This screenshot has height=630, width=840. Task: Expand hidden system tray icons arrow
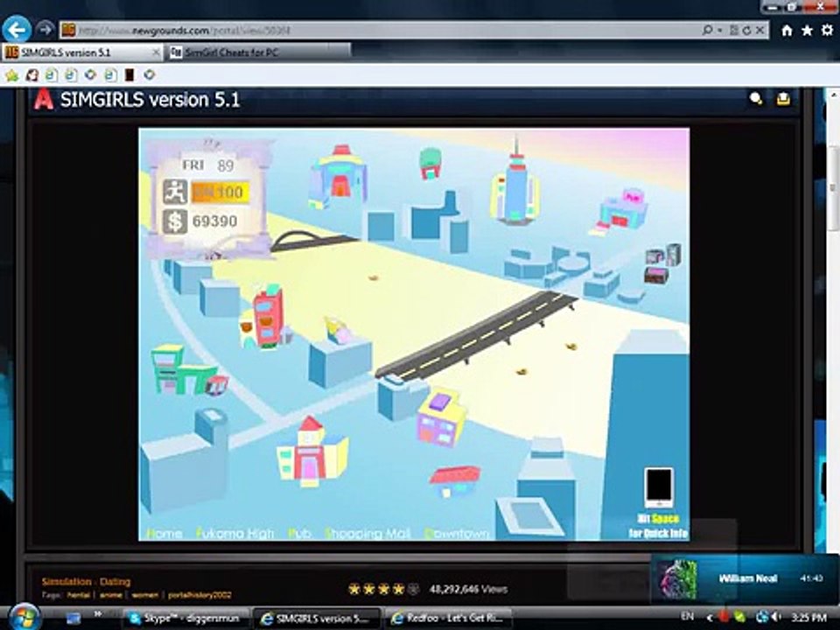(x=708, y=617)
